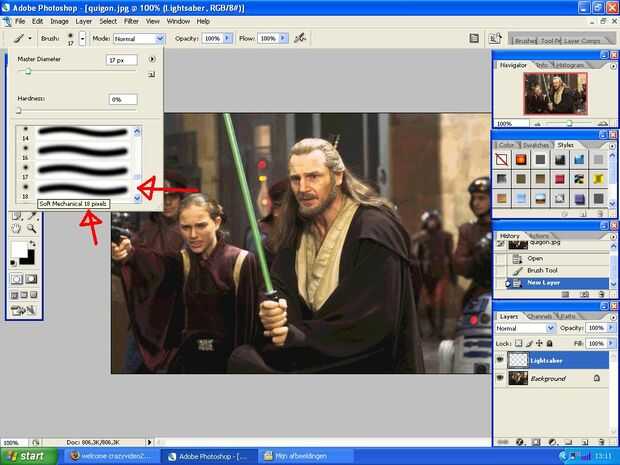
Task: Switch to Quick Mask mode
Action: click(31, 280)
